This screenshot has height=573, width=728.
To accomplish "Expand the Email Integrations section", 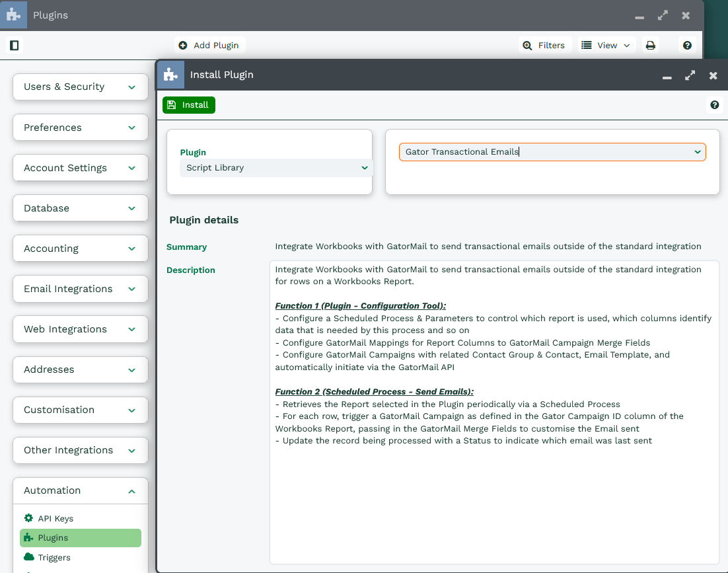I will (x=81, y=289).
